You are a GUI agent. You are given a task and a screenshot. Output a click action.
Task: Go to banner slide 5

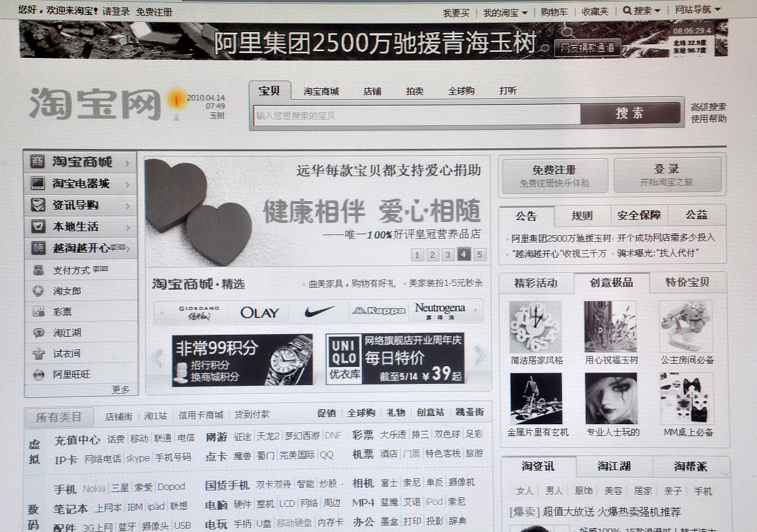click(x=480, y=255)
